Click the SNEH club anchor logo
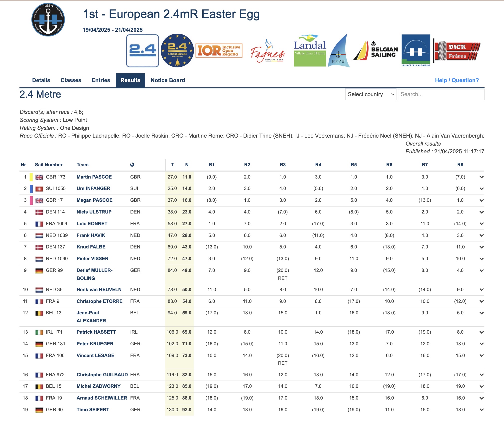Screen dimensions: 504x421 [48, 20]
